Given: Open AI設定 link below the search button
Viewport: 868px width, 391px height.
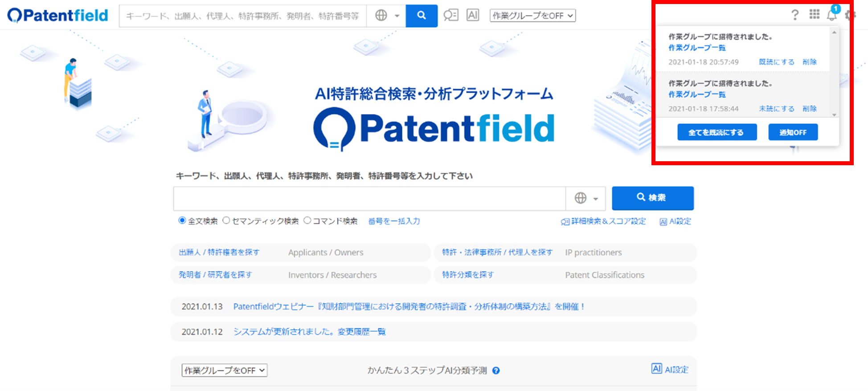Looking at the screenshot, I should click(x=676, y=221).
